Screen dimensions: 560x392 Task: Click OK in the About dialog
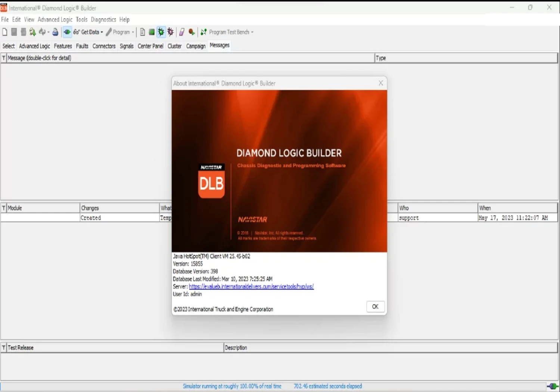[375, 307]
